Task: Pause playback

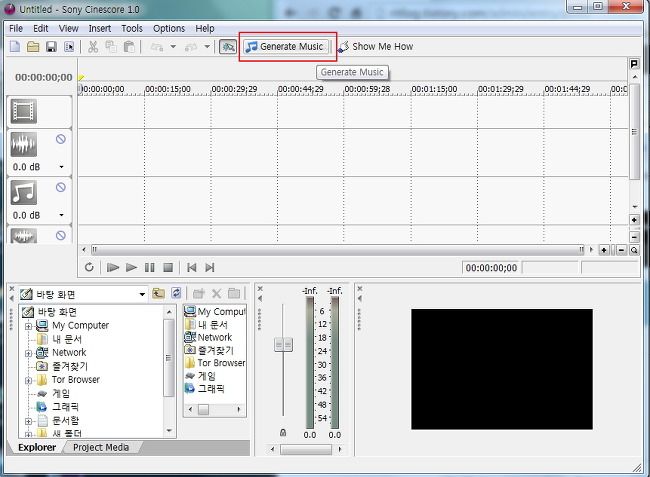Action: tap(150, 267)
